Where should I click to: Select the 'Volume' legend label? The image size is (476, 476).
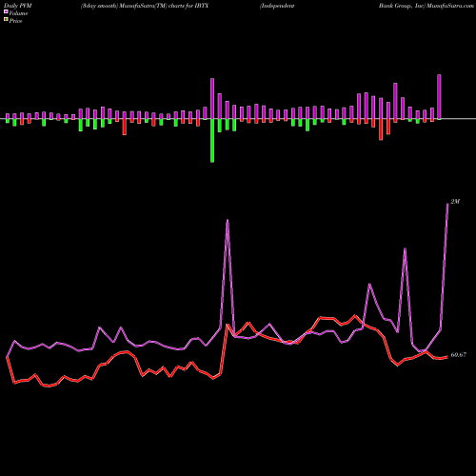tap(18, 13)
